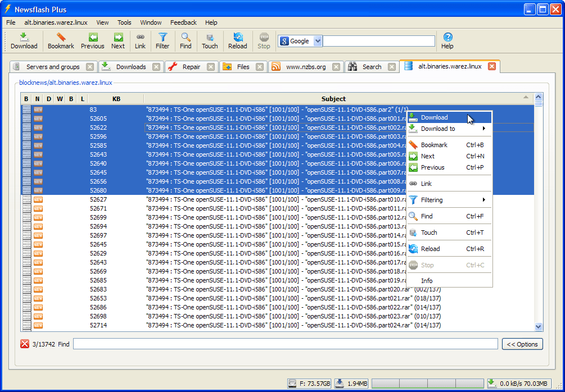This screenshot has width=565, height=392.
Task: Close the Downloads tab
Action: 156,67
